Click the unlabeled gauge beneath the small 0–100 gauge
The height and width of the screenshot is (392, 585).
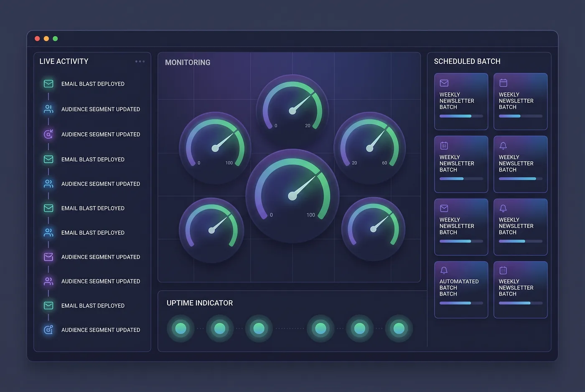[211, 230]
